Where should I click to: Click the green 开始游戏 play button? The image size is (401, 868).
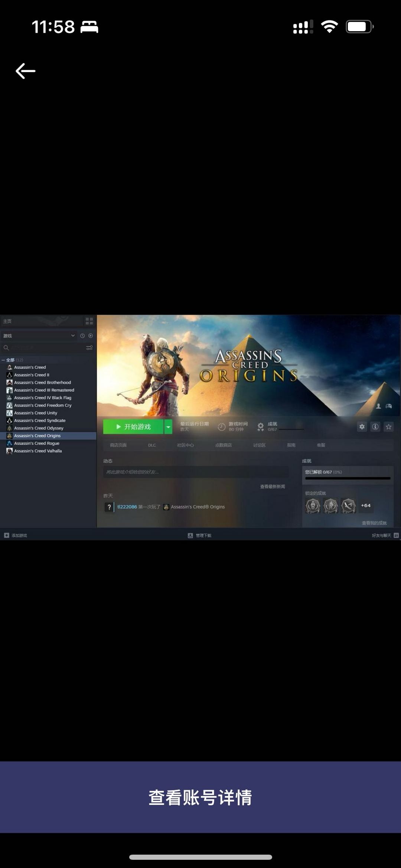(x=133, y=427)
